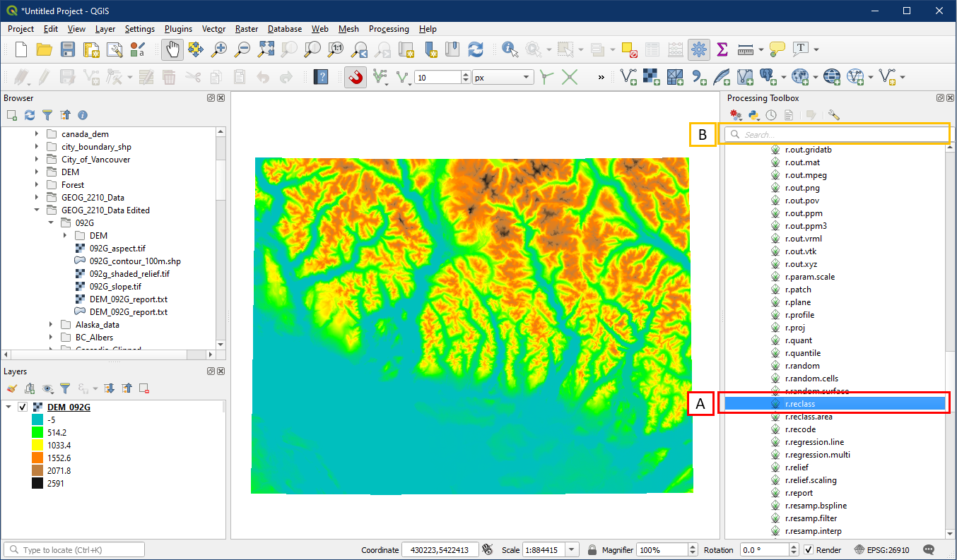The height and width of the screenshot is (560, 957).
Task: Toggle the snapping magnet icon
Action: coord(356,77)
